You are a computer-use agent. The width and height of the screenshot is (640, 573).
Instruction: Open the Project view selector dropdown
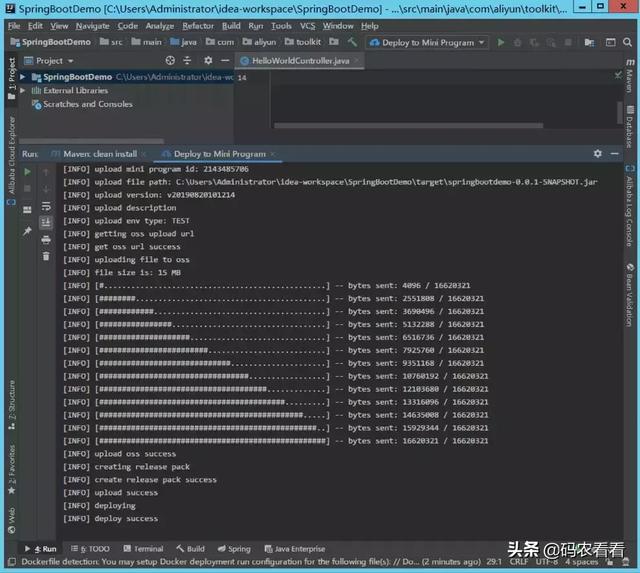pos(49,61)
